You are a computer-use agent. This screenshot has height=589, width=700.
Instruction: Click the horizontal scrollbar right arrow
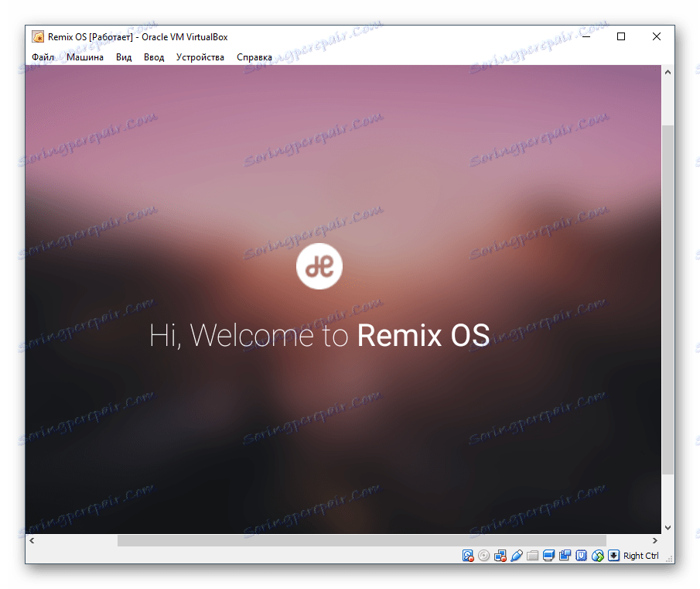tap(655, 540)
